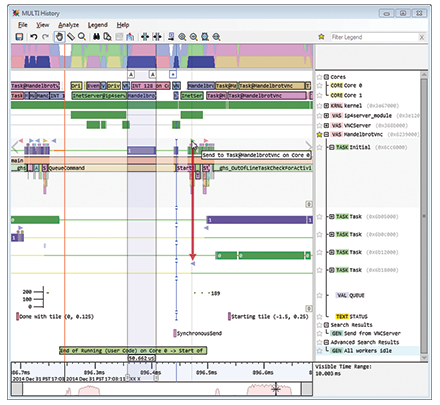The height and width of the screenshot is (405, 440).
Task: Expand the Task (0x6b05000) node
Action: pyautogui.click(x=332, y=217)
